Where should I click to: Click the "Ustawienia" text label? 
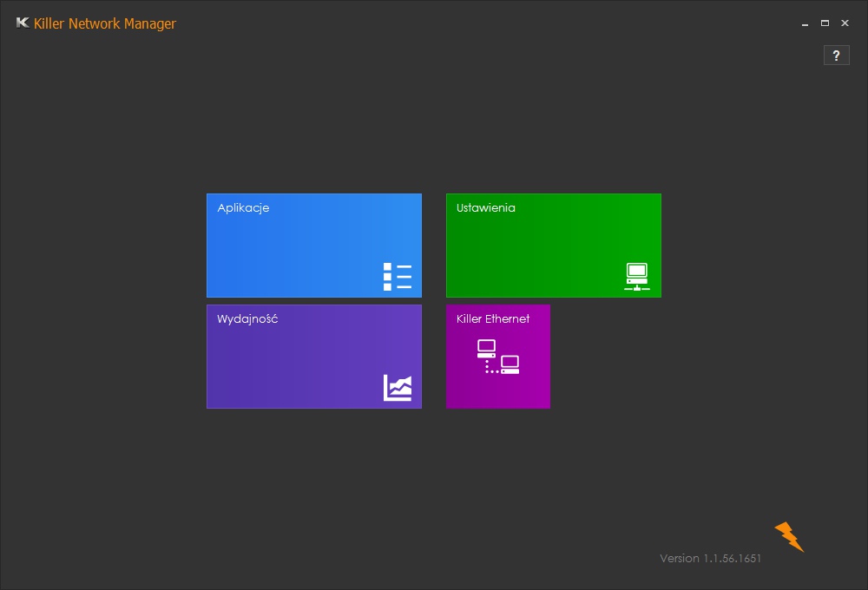pyautogui.click(x=486, y=208)
